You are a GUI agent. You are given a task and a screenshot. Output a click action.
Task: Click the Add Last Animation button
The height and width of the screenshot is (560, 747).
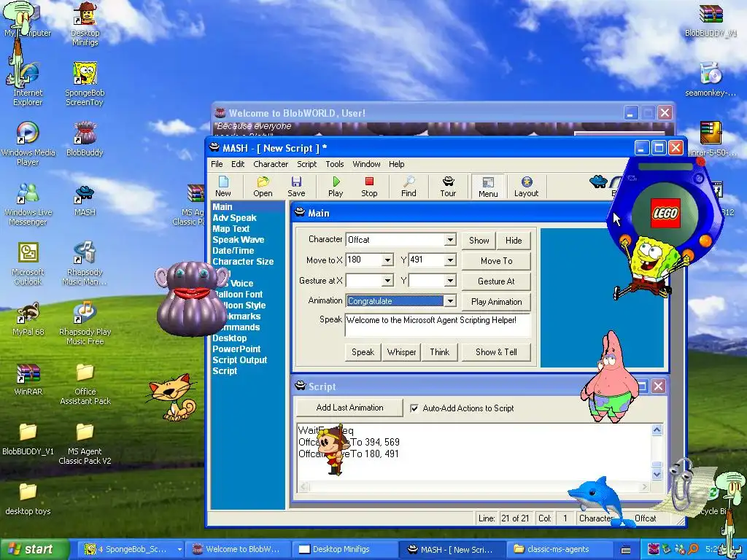349,408
